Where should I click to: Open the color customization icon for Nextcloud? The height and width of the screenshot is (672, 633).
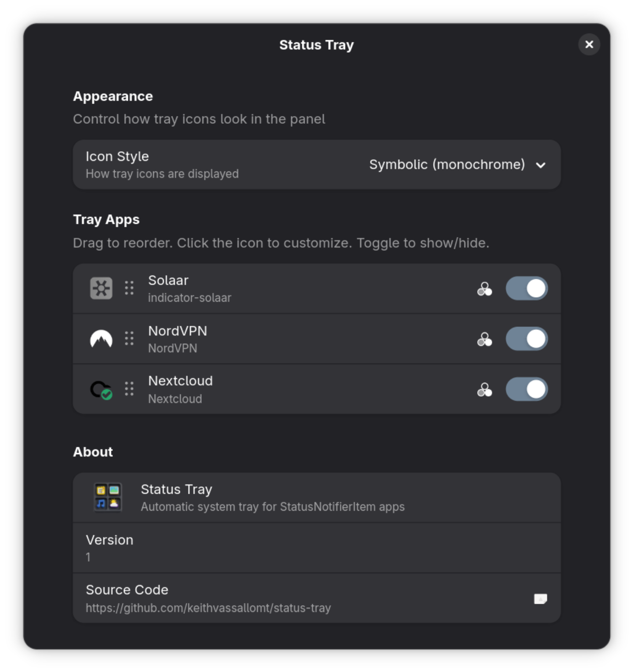pyautogui.click(x=485, y=389)
